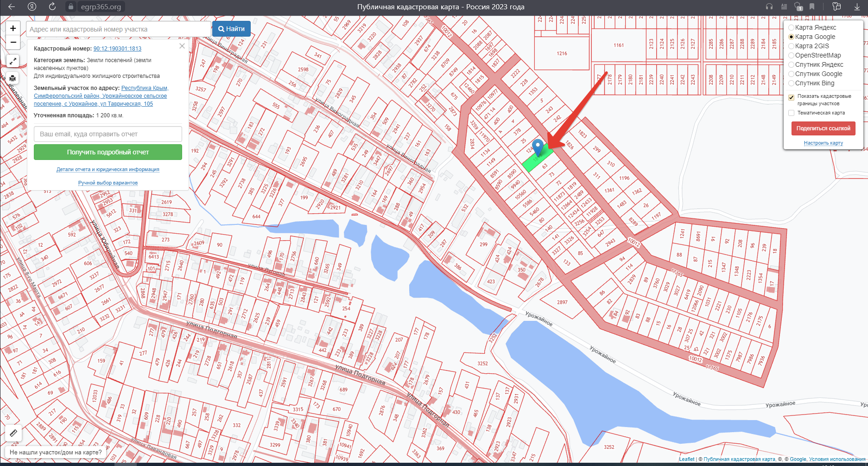The image size is (868, 466).
Task: Zoom in the map with plus button
Action: pos(13,28)
